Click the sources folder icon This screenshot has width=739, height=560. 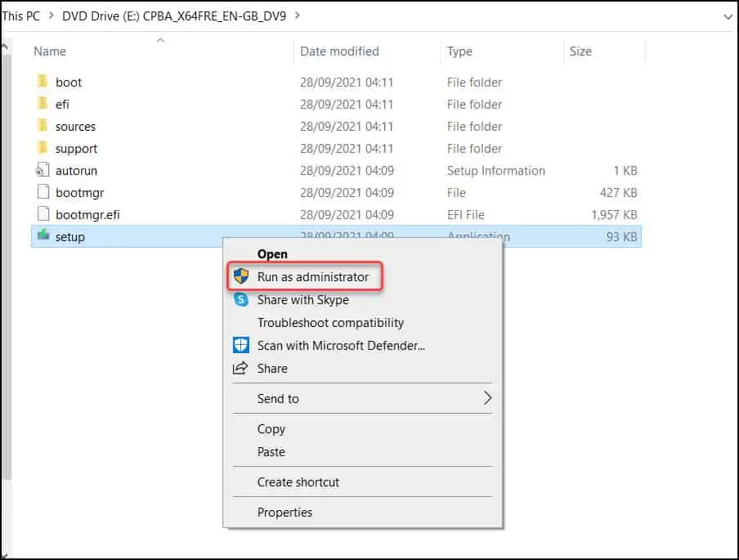[x=43, y=125]
